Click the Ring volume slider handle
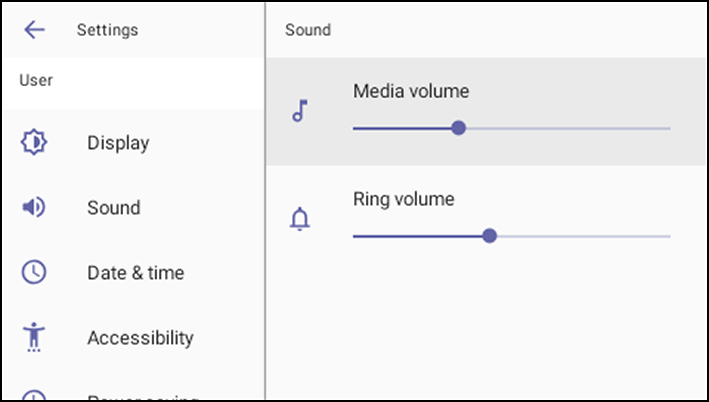Image resolution: width=709 pixels, height=402 pixels. coord(489,236)
